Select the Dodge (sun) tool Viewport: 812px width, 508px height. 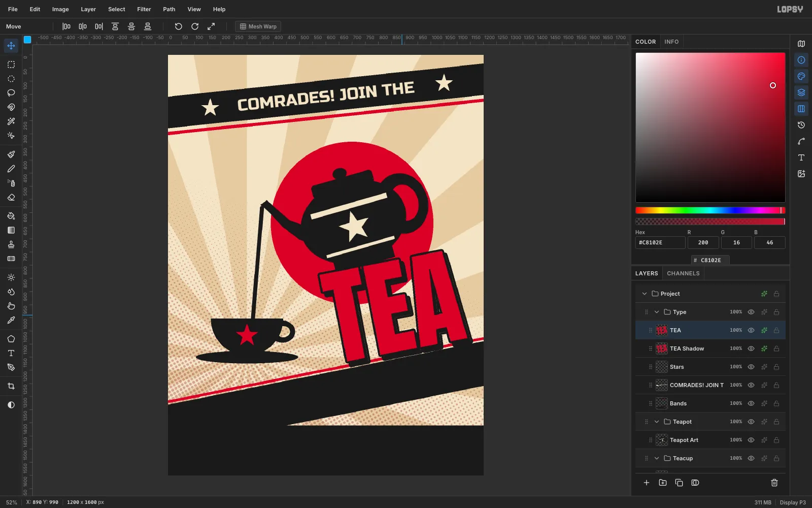click(x=11, y=277)
